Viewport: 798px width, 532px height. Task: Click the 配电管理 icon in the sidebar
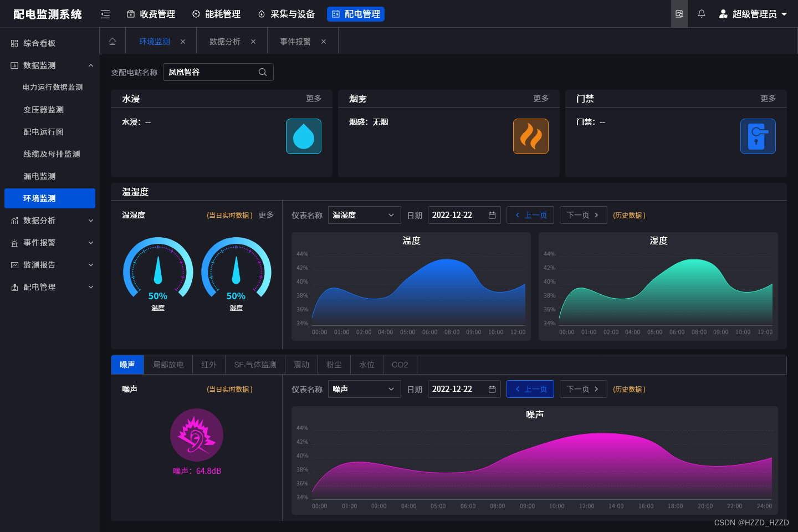14,287
